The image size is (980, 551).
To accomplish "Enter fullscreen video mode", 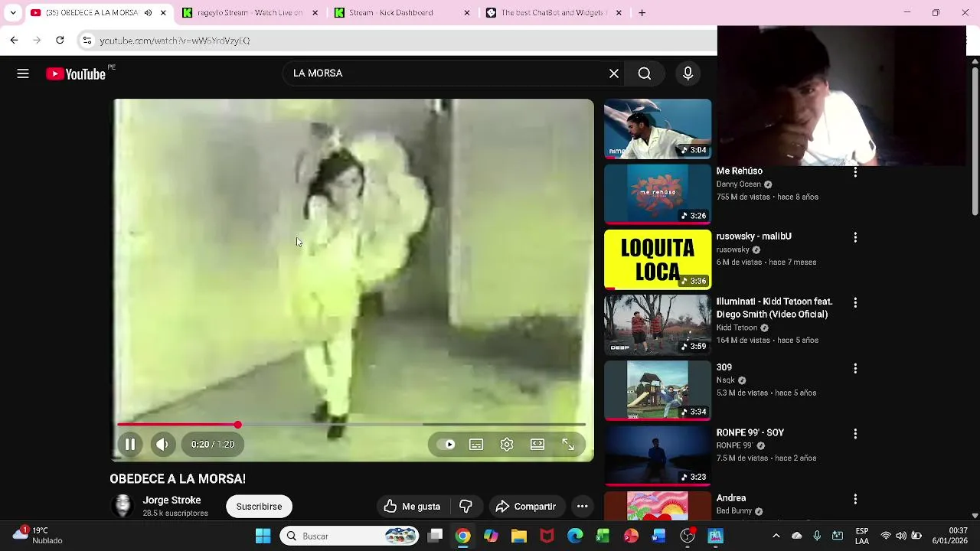I will point(568,445).
